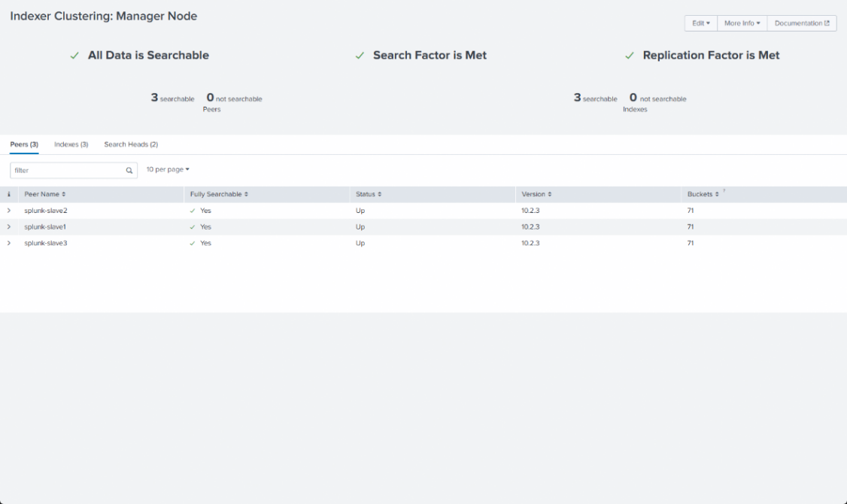Click the Yes checkmark in splunk-slave3 row
The height and width of the screenshot is (504, 847).
193,243
